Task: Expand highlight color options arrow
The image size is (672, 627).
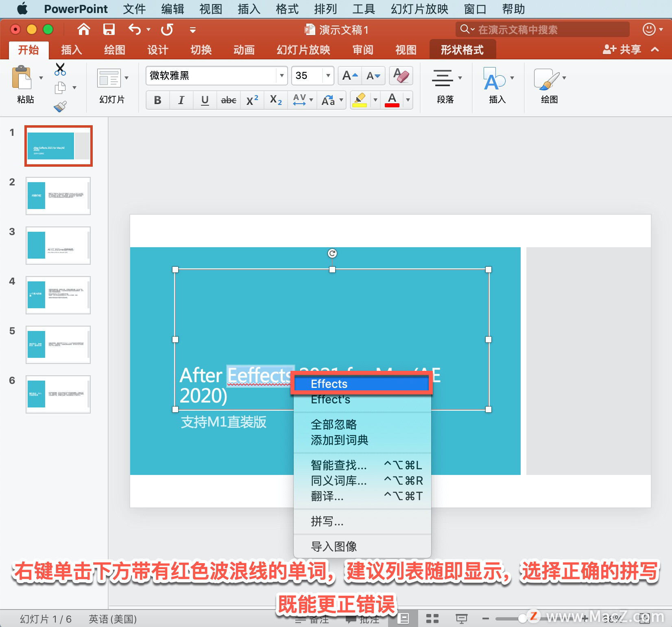Action: click(x=375, y=100)
